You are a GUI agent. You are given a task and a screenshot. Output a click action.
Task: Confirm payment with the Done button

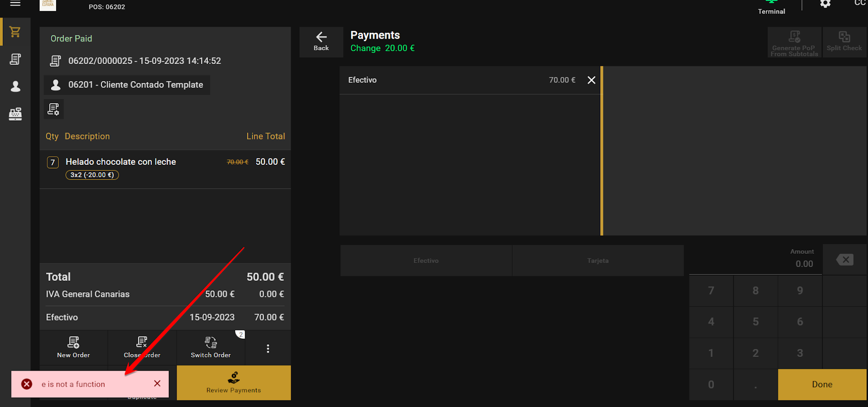coord(822,384)
